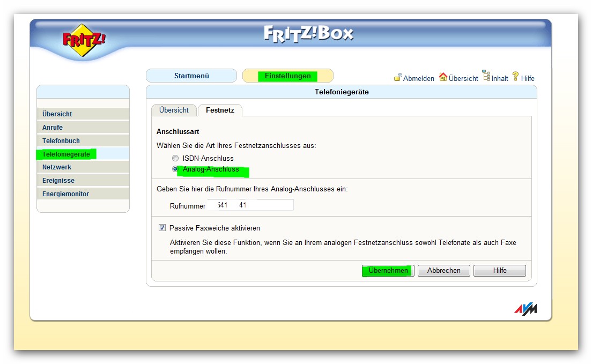Viewport: 592px width, 364px height.
Task: Open Übersicht in the sidebar menu
Action: (83, 114)
